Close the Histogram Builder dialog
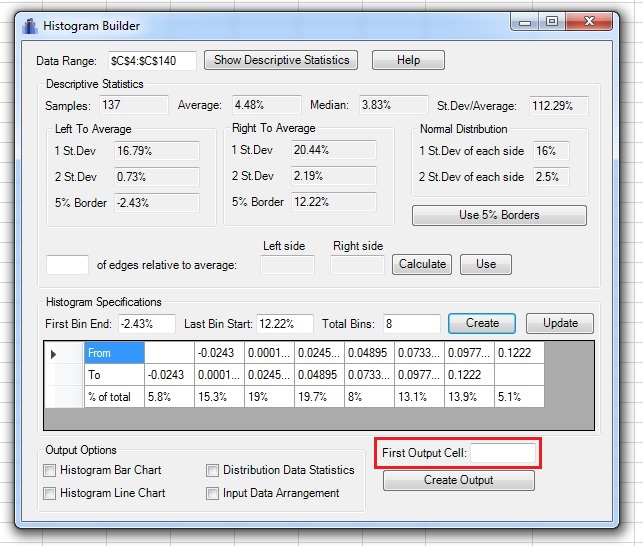Screen dimensions: 643x546 [x=589, y=22]
